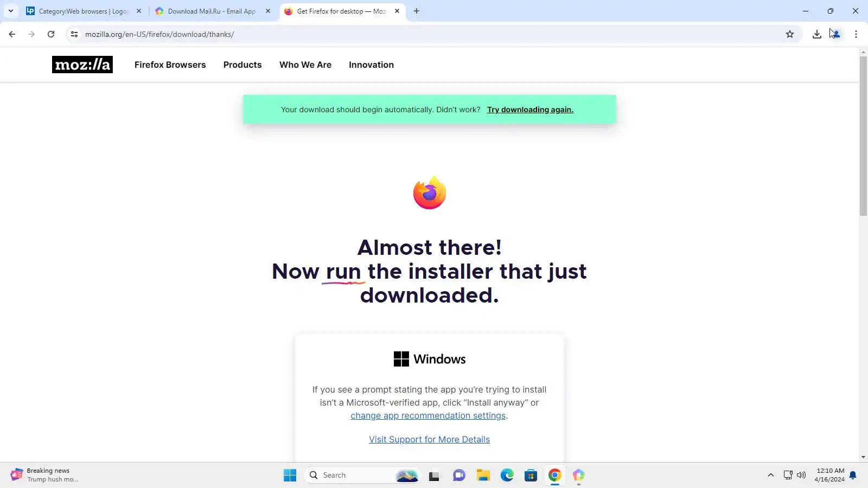The width and height of the screenshot is (868, 488).
Task: Click the page vertical scrollbar thumb
Action: [863, 136]
